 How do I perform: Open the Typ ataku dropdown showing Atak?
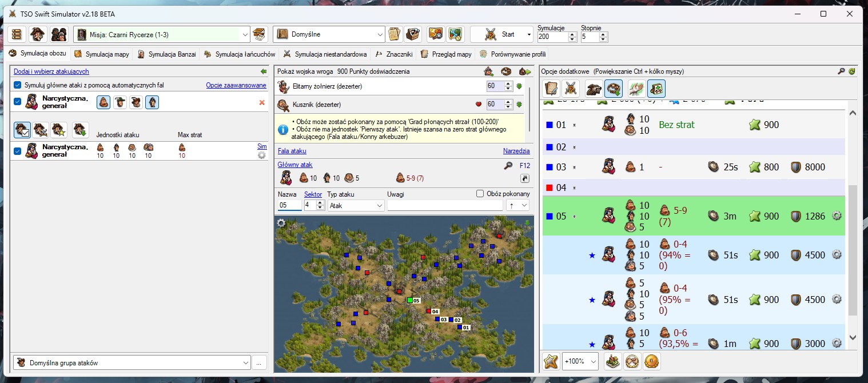[x=356, y=205]
